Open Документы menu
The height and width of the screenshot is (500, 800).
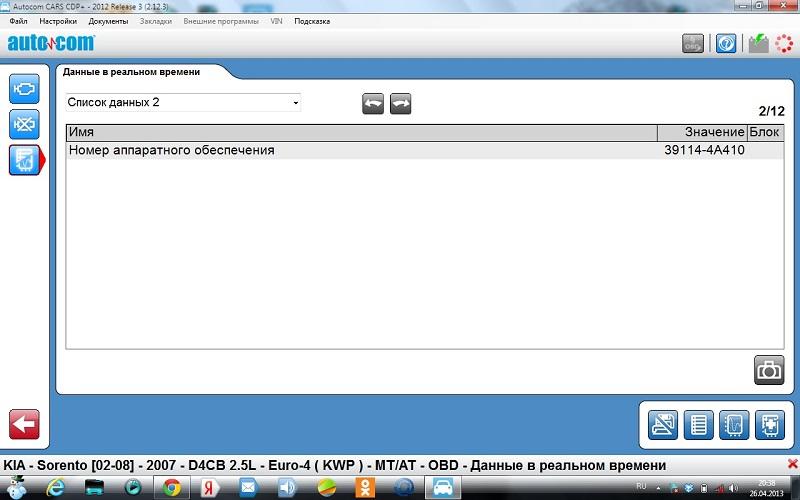(x=108, y=21)
